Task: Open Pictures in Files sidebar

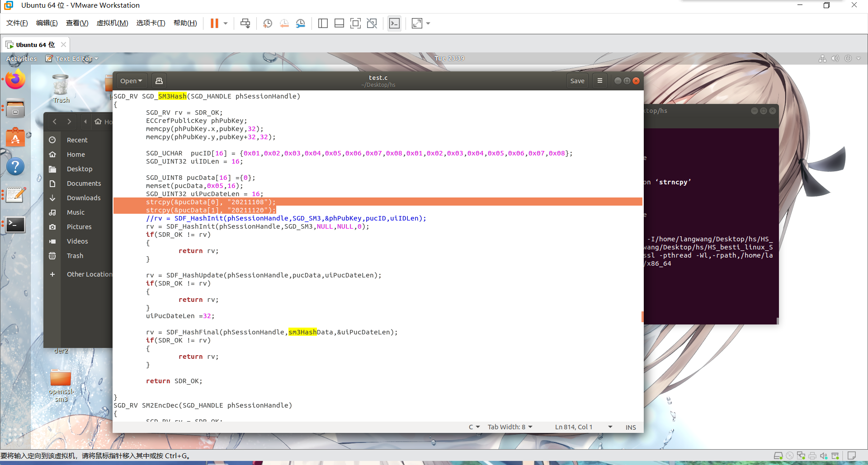Action: point(79,227)
